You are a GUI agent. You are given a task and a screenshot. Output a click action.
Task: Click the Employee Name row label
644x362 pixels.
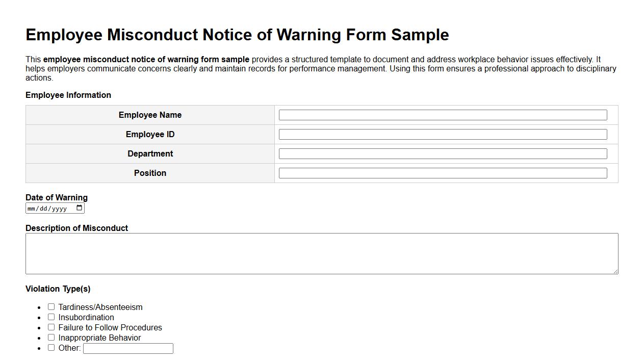[150, 115]
